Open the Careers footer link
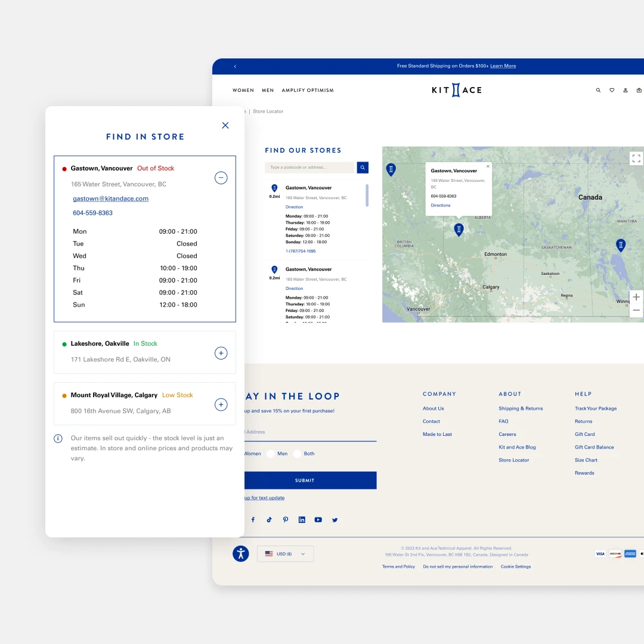Viewport: 644px width, 644px height. pos(507,434)
